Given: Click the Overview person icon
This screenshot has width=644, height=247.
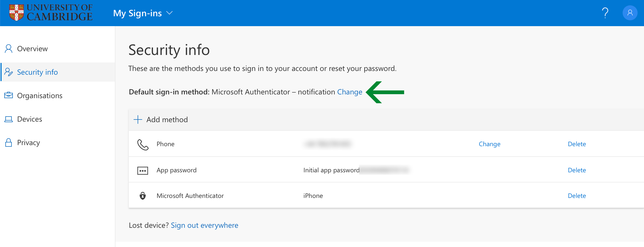Looking at the screenshot, I should [x=9, y=49].
